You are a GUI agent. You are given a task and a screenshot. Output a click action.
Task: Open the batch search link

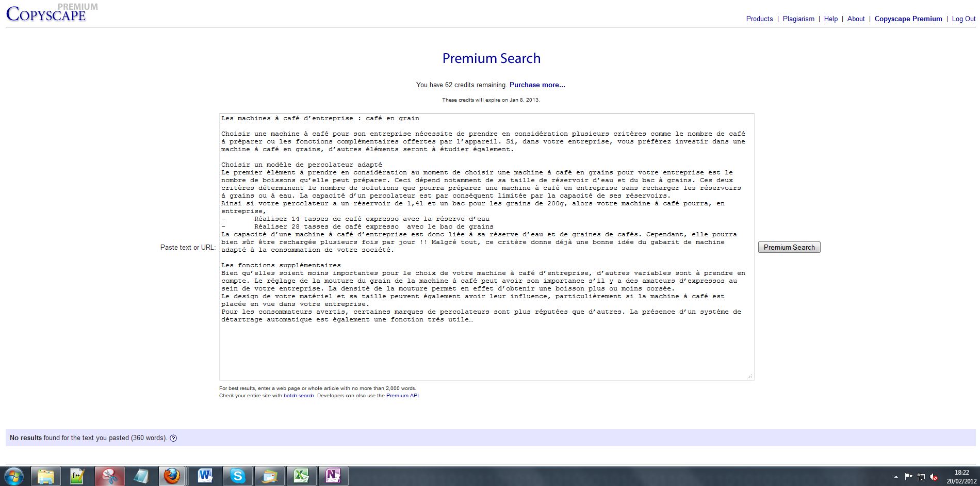point(299,396)
